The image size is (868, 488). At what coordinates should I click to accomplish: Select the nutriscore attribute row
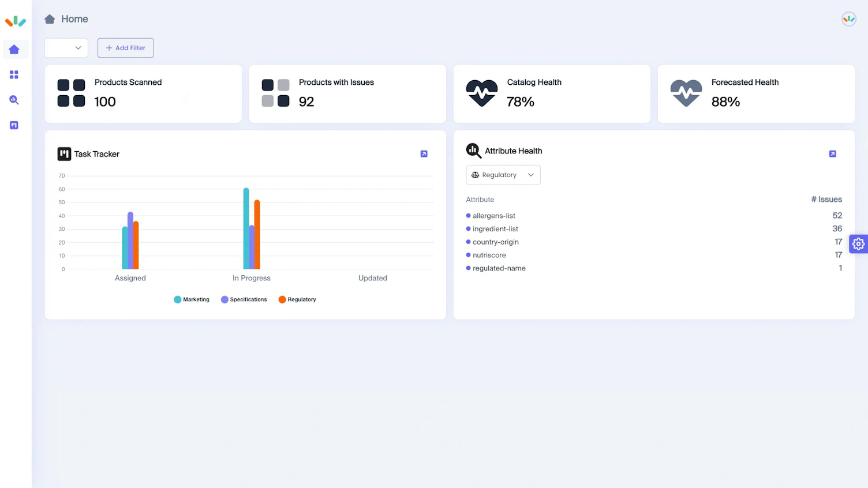(654, 255)
